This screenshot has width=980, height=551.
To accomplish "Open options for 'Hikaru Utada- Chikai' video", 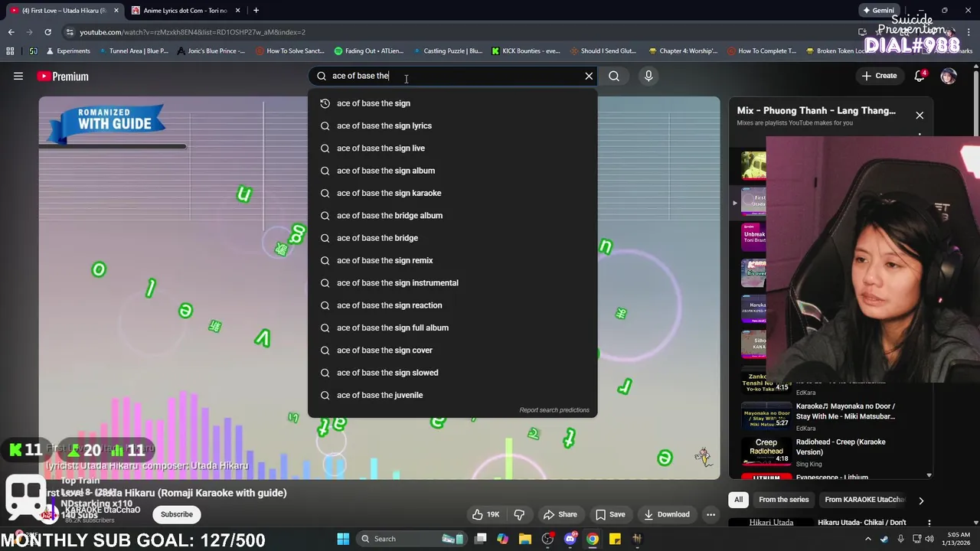I will pyautogui.click(x=929, y=523).
